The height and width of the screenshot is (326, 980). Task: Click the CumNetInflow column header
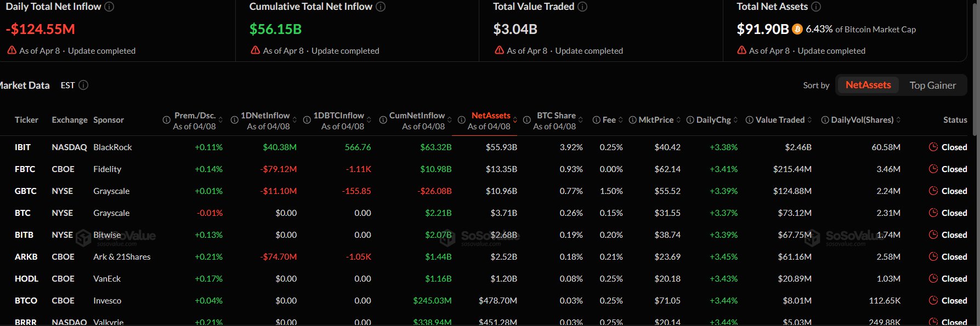(417, 116)
